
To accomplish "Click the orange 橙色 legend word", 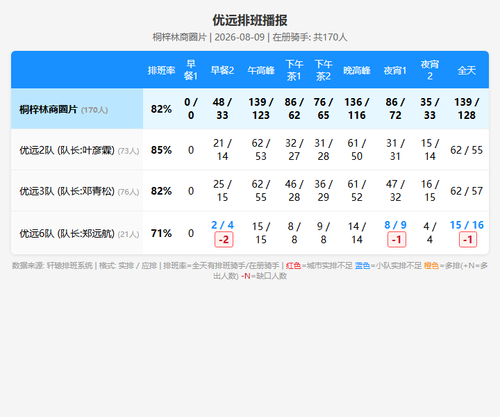I will [431, 266].
